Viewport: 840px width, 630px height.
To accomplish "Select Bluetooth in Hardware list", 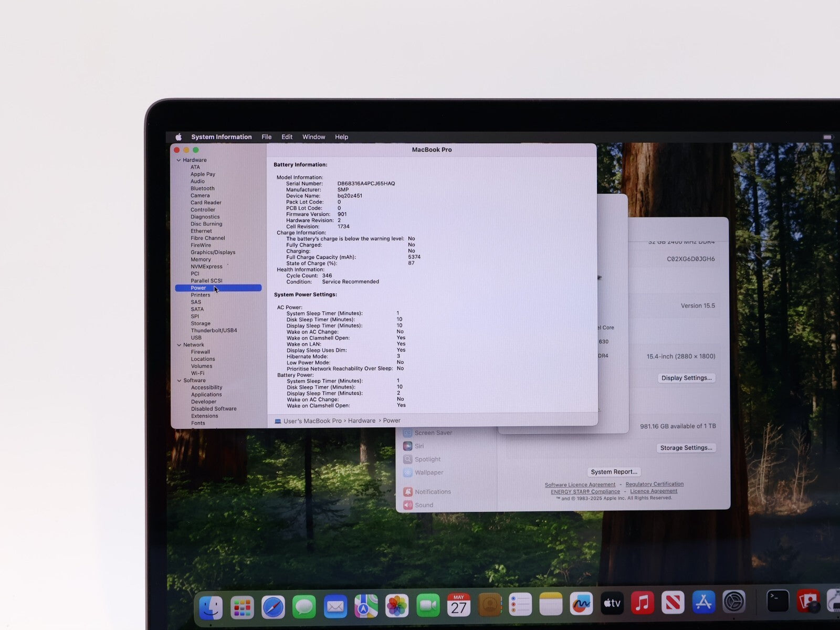I will click(x=203, y=188).
